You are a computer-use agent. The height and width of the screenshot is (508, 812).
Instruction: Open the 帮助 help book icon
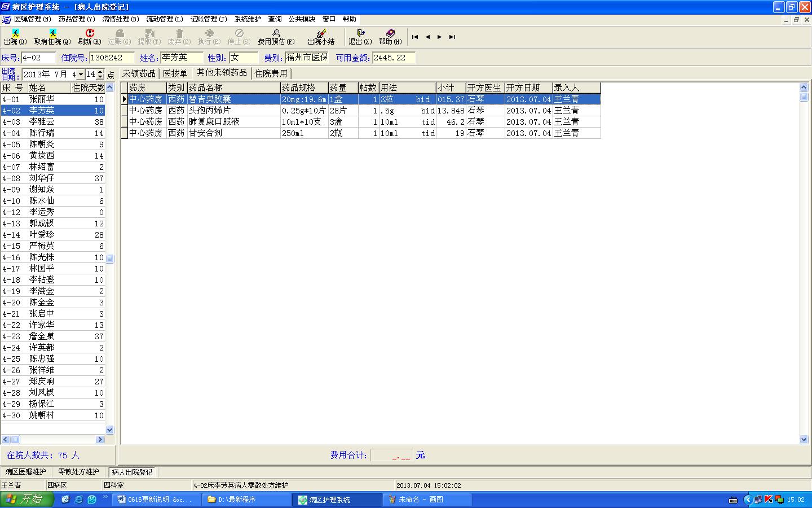point(390,37)
